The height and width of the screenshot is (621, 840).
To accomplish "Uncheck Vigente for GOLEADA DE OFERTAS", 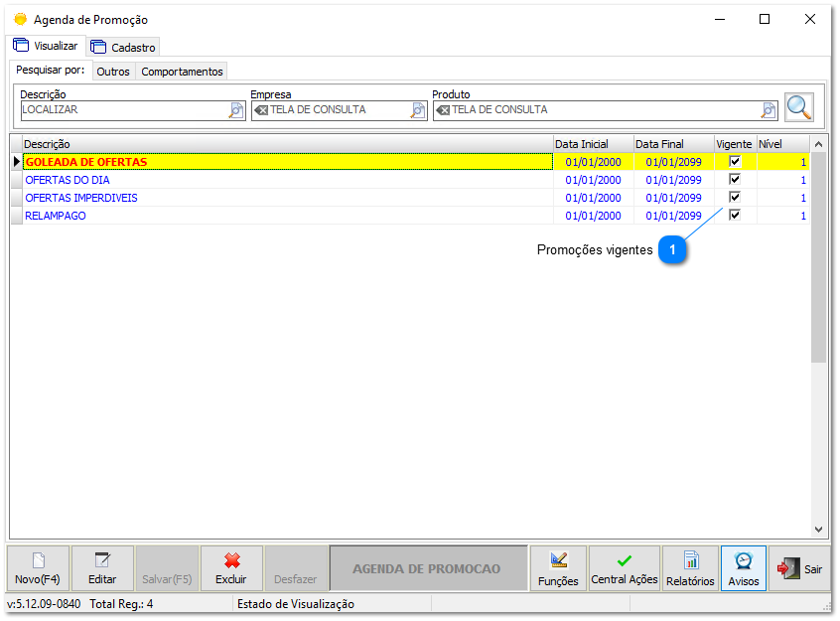I will [x=734, y=162].
